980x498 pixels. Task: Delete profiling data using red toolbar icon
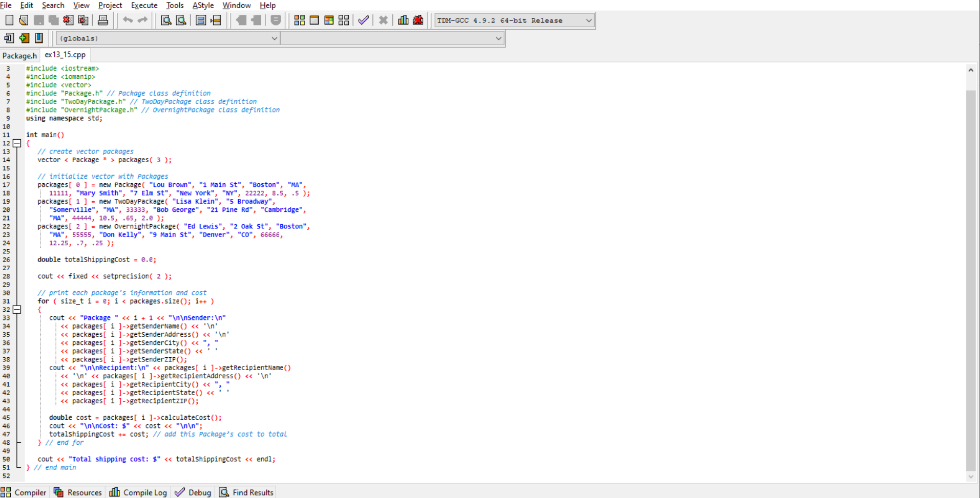[x=418, y=20]
